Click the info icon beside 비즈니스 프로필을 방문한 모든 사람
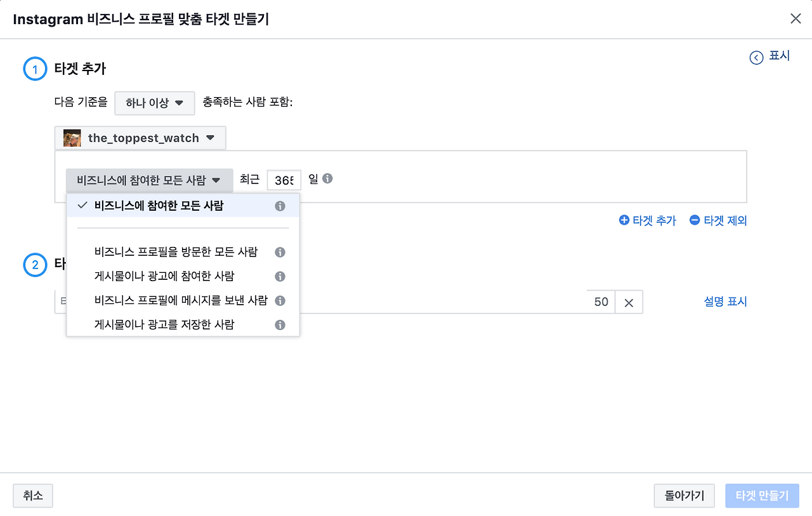Viewport: 812px width, 516px height. [x=280, y=252]
